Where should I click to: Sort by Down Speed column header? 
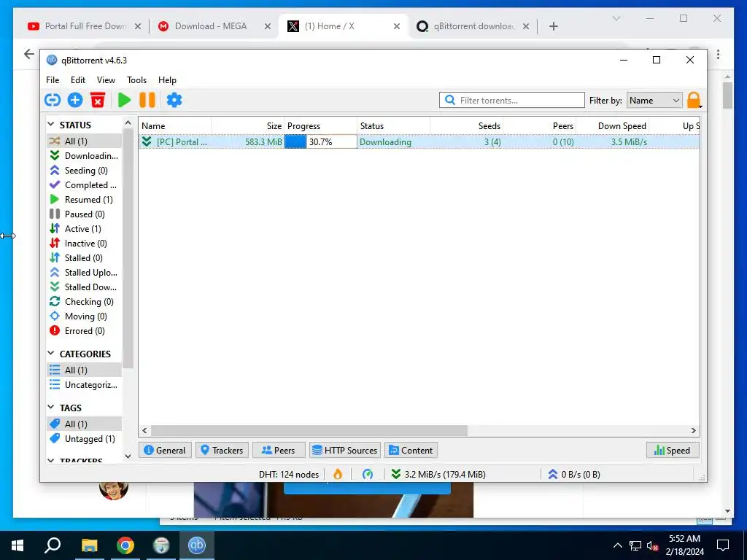pos(613,125)
